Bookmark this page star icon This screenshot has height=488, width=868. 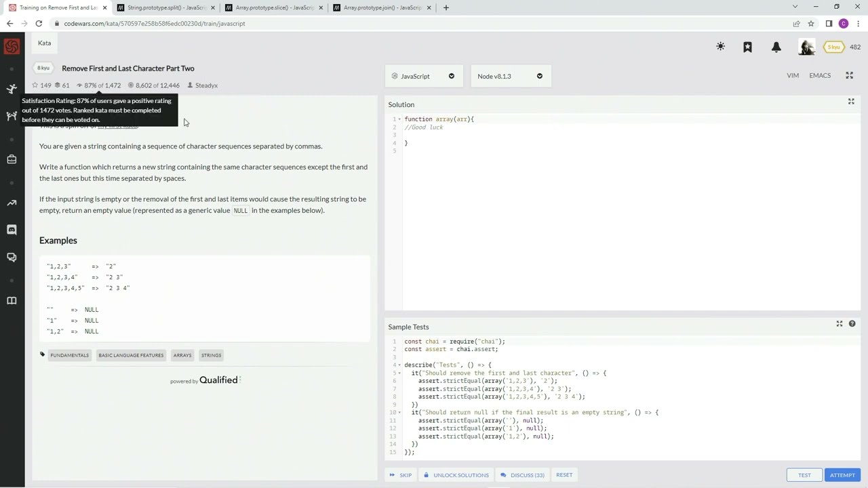coord(812,23)
